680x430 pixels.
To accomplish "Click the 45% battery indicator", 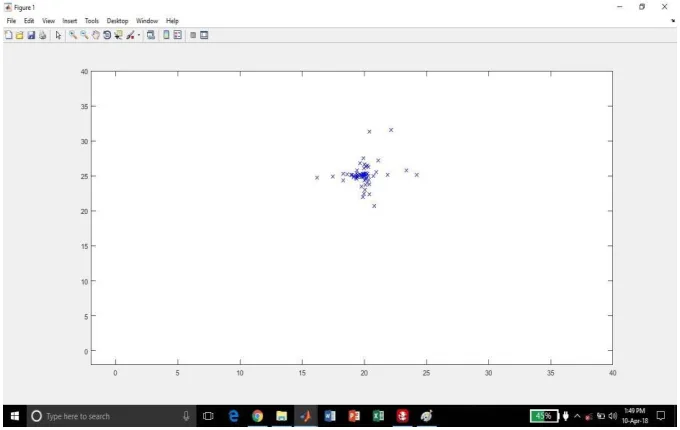I will click(544, 416).
